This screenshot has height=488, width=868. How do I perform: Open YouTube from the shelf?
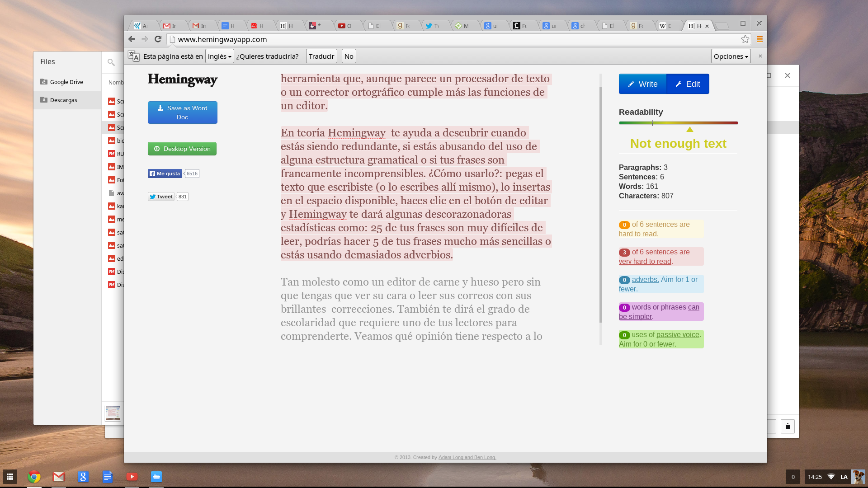[132, 477]
